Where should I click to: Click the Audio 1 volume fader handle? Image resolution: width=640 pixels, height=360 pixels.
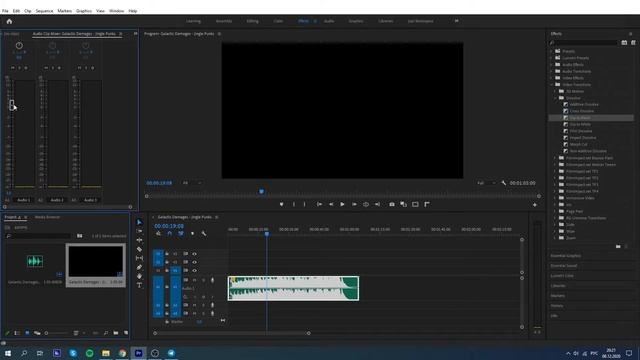(x=11, y=104)
